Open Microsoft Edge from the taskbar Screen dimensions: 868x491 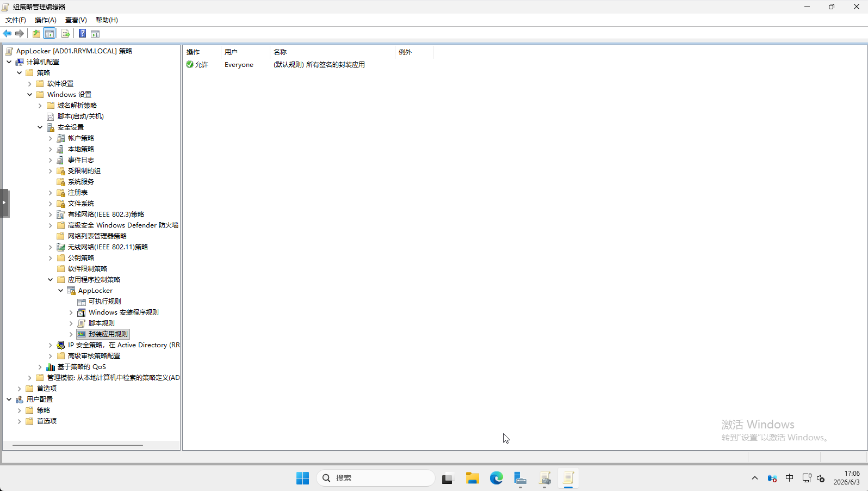coord(496,478)
